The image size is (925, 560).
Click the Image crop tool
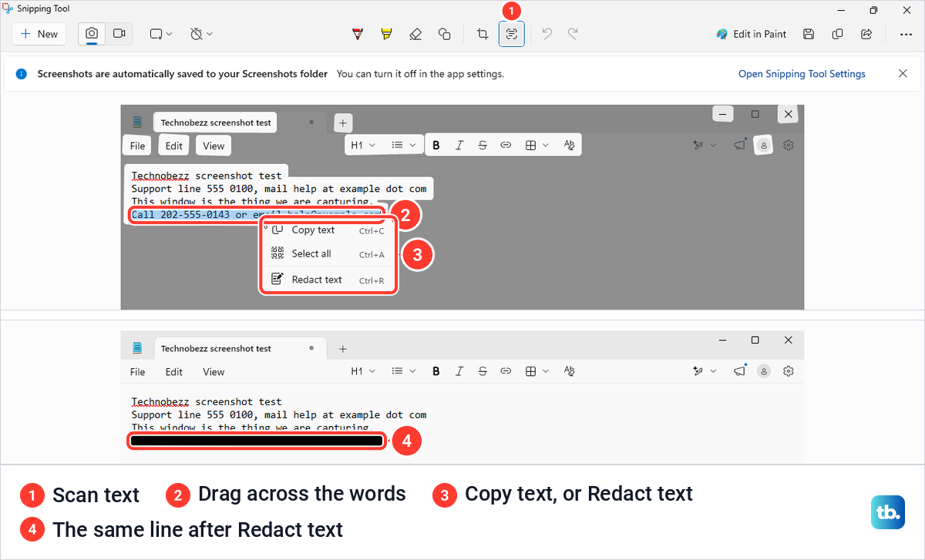click(x=483, y=34)
